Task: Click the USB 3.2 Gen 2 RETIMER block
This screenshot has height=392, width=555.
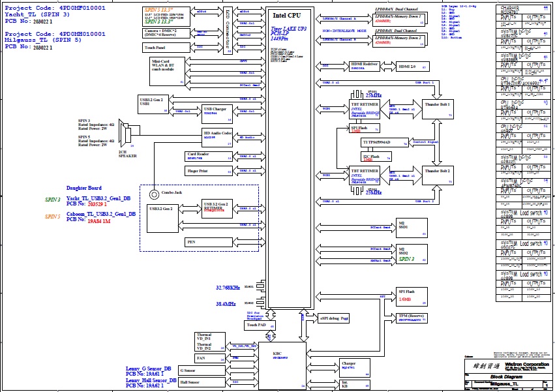Action: pos(217,209)
